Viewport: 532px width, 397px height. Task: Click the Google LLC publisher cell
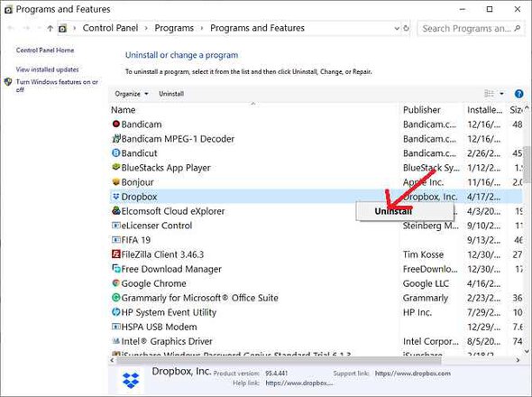coord(426,283)
